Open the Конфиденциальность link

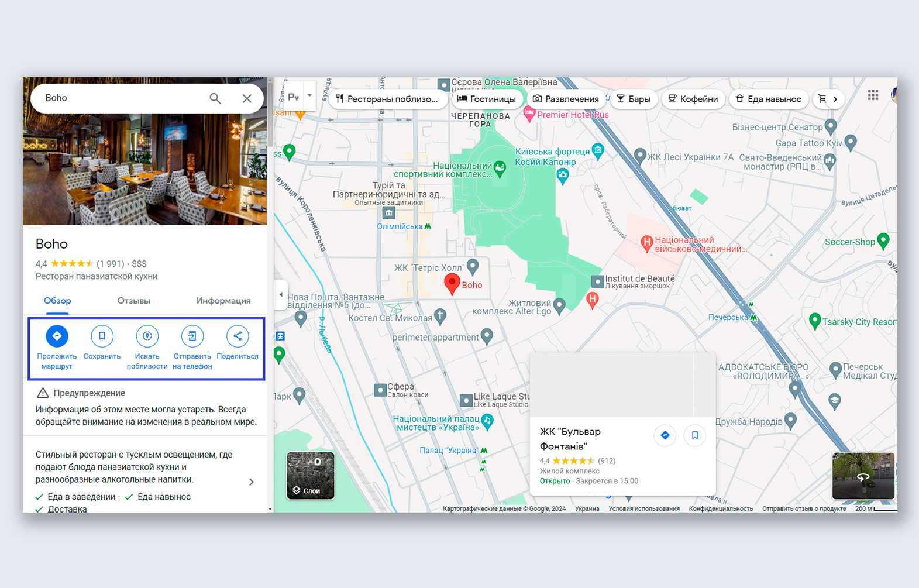721,508
